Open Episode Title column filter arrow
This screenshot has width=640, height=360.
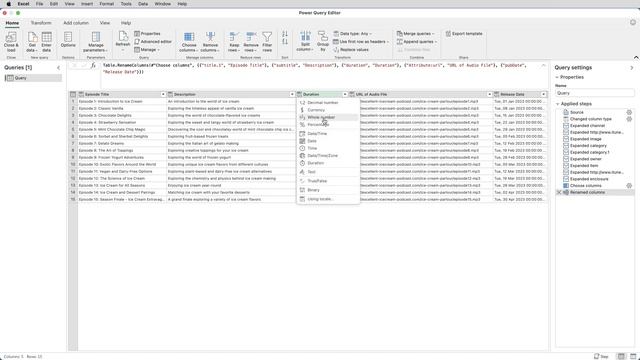pyautogui.click(x=163, y=94)
